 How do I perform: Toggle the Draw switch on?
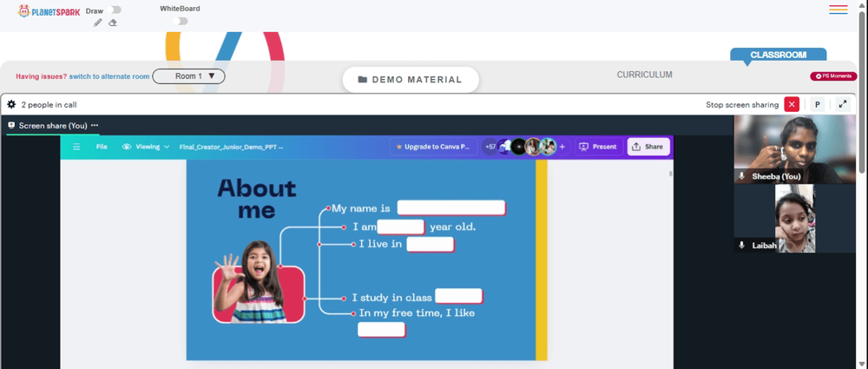pyautogui.click(x=115, y=10)
